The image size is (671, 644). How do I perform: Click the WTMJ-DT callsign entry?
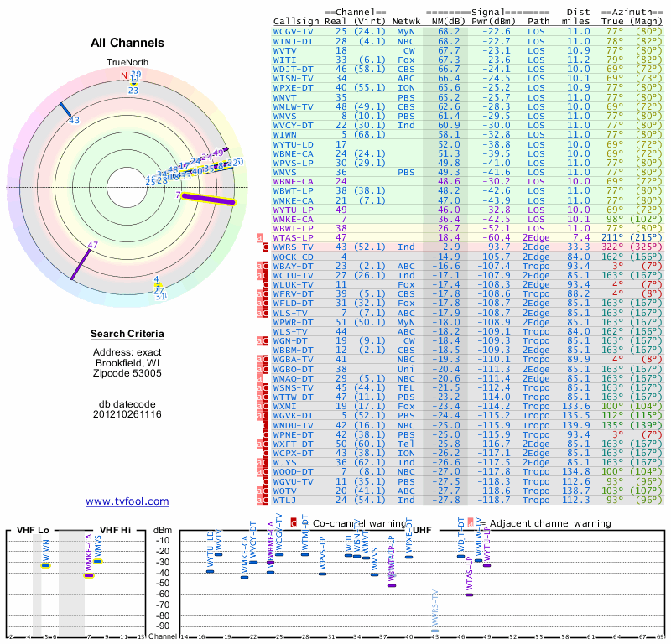(x=293, y=41)
